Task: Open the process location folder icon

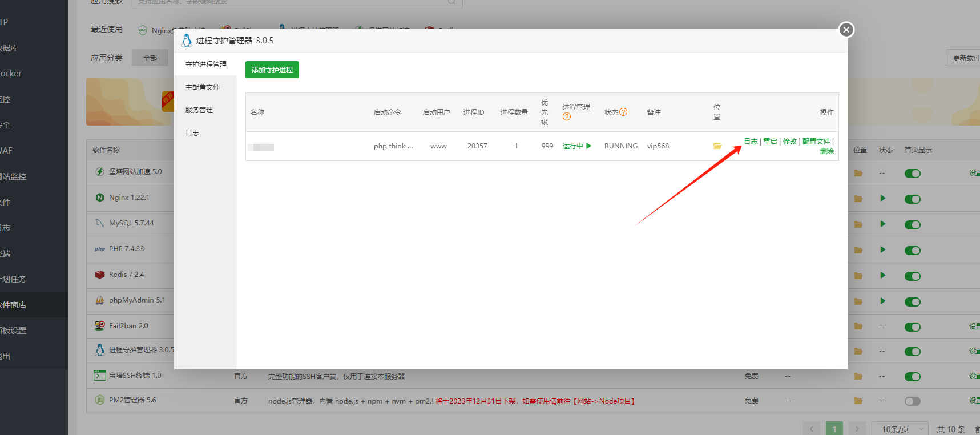Action: [717, 146]
